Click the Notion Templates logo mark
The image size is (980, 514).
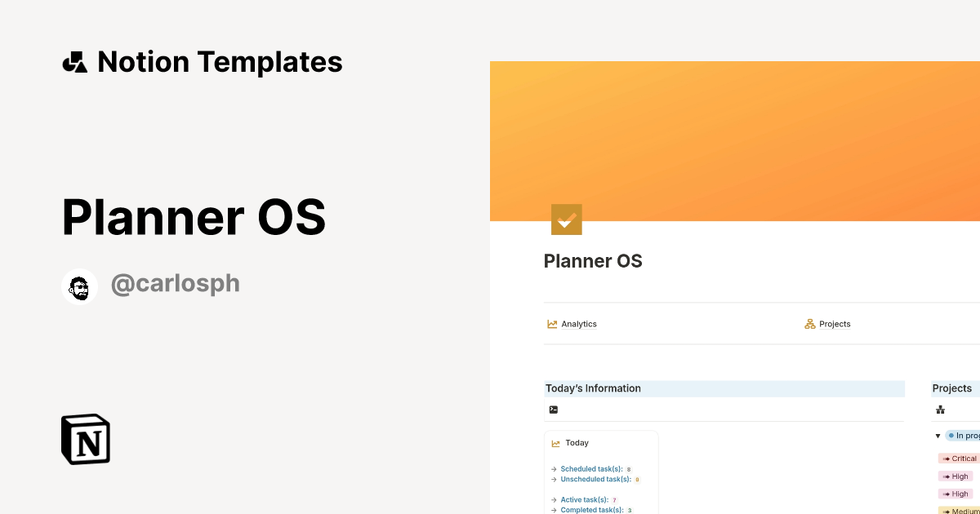coord(74,61)
